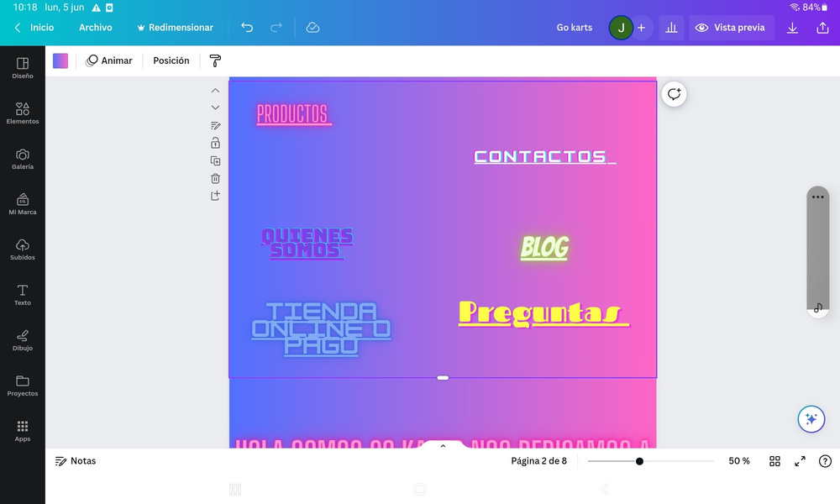Image resolution: width=840 pixels, height=504 pixels.
Task: Tap the Android back button
Action: (605, 489)
